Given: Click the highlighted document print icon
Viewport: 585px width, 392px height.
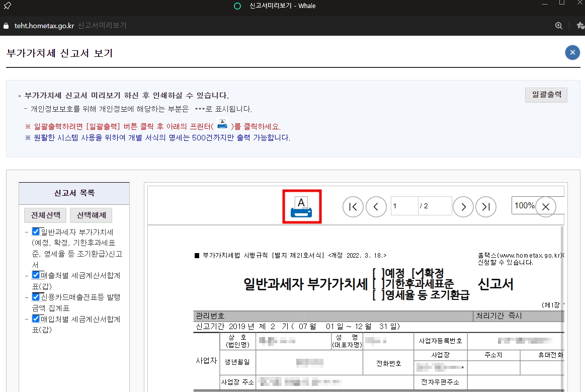Looking at the screenshot, I should pyautogui.click(x=302, y=206).
